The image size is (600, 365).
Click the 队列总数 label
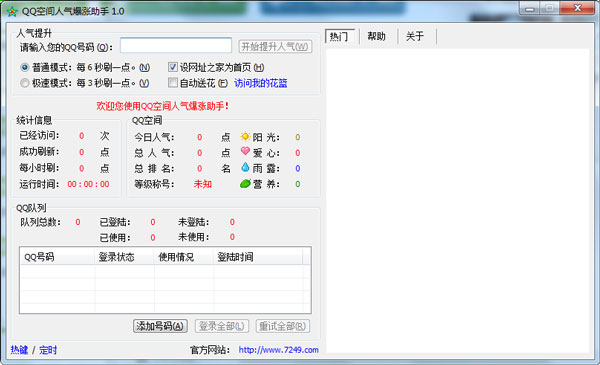pyautogui.click(x=40, y=222)
